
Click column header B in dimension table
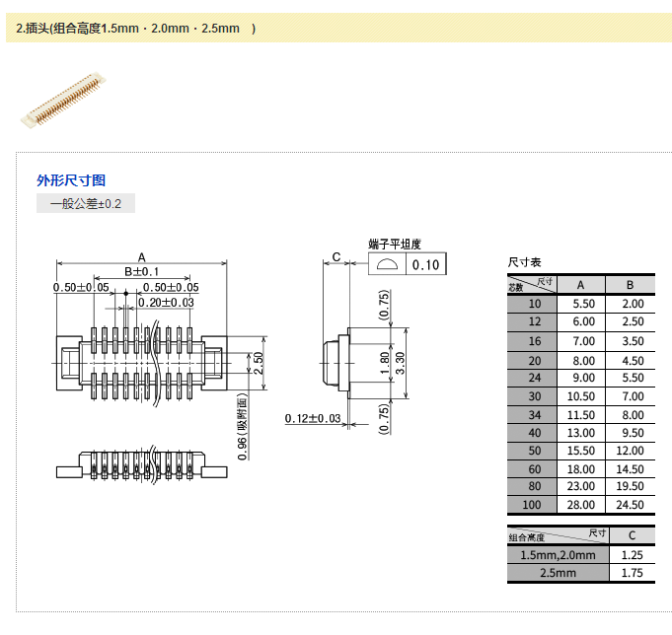coord(632,284)
